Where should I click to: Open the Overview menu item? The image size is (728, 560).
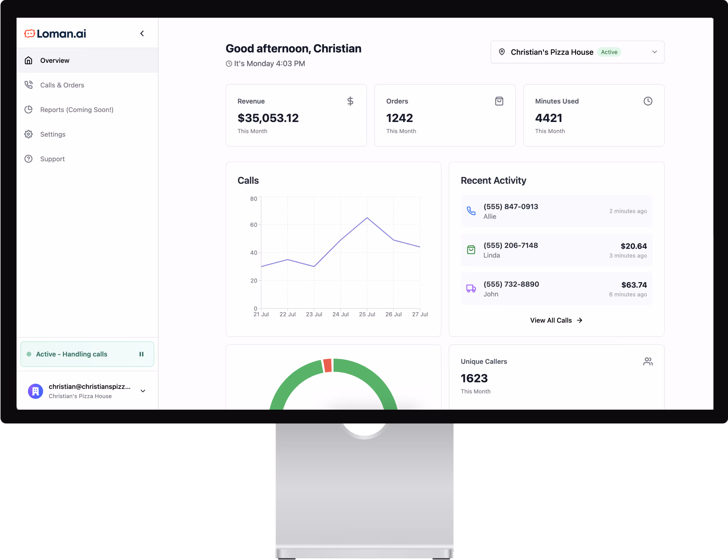87,60
